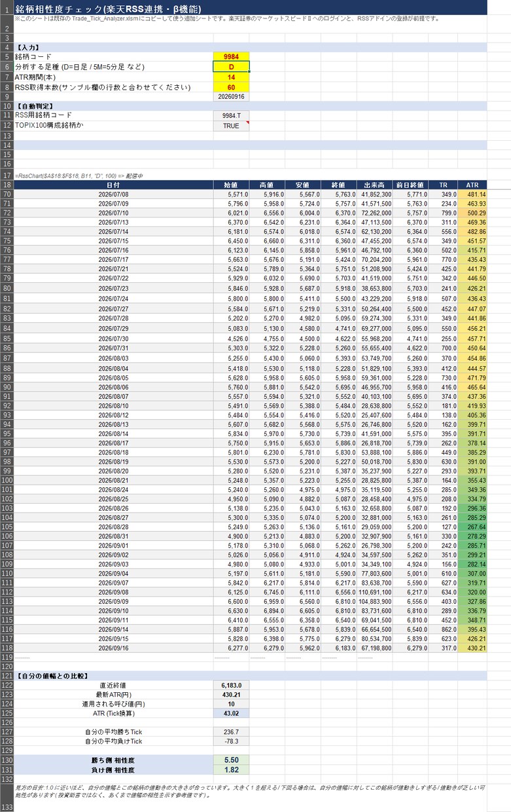Click the 足種 input cell containing D
511x812 pixels.
[231, 67]
